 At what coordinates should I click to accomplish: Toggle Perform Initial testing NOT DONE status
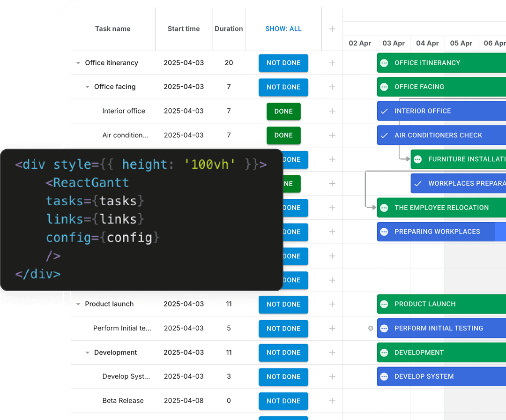click(283, 329)
